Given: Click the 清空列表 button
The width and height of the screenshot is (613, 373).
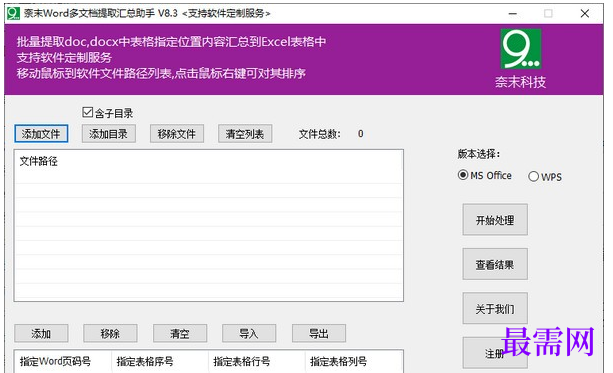Looking at the screenshot, I should pyautogui.click(x=245, y=134).
